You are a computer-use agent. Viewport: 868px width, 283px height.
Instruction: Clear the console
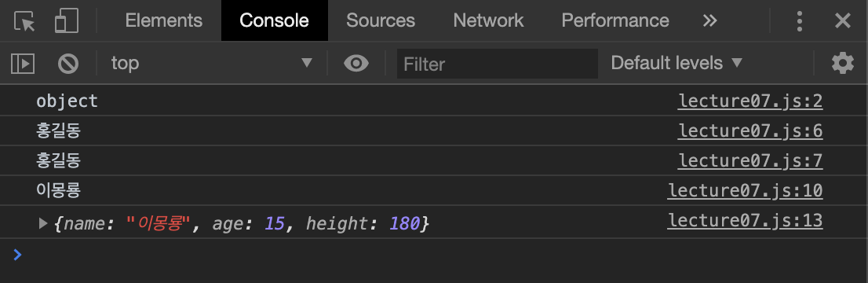[x=68, y=63]
